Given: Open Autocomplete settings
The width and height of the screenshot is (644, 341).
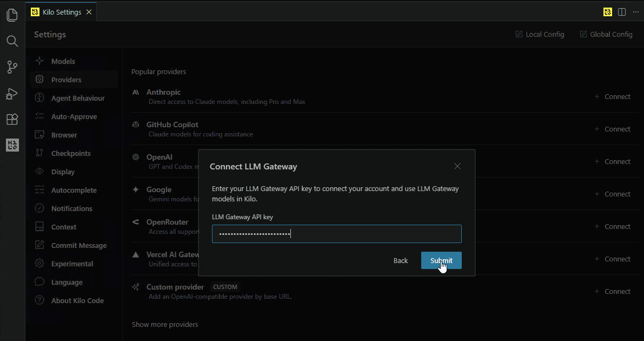Looking at the screenshot, I should [74, 191].
